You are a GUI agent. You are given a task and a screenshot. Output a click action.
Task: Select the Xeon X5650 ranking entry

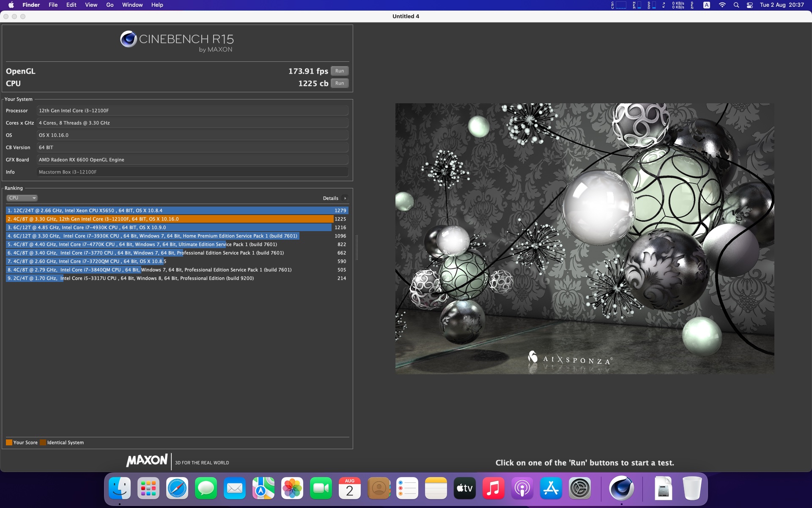coord(177,210)
